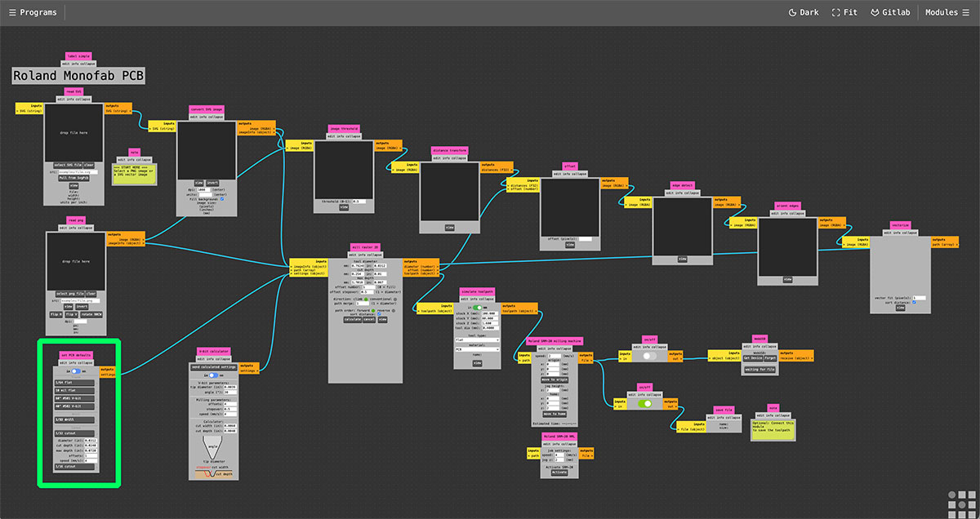Open the Modules menu
The image size is (980, 519).
click(x=947, y=13)
